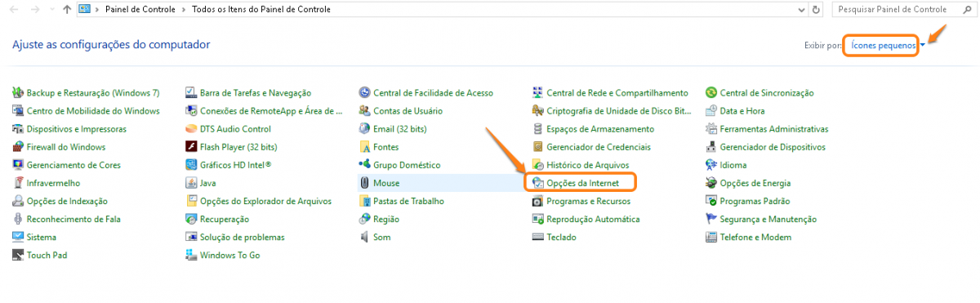Screen dimensions: 980x303
Task: Open the Mouse icon
Action: pos(365,183)
